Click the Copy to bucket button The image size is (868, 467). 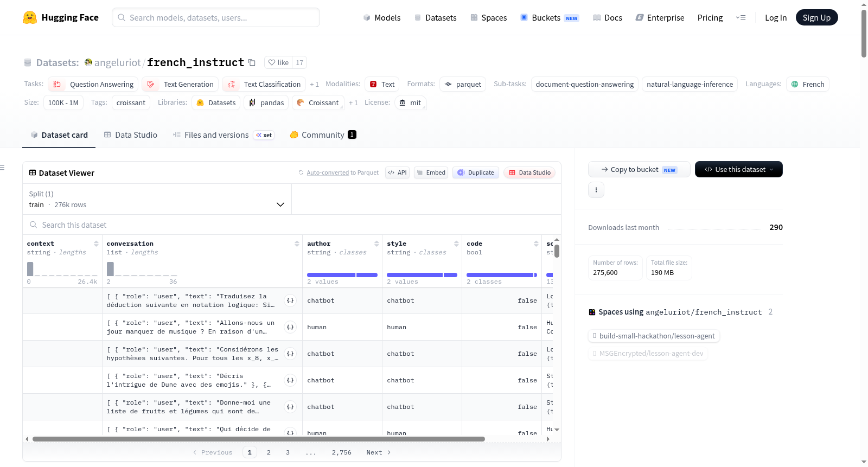tap(639, 169)
